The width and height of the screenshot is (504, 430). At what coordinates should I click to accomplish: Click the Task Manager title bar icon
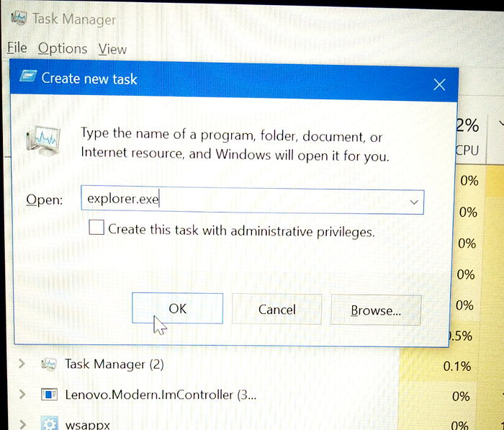(19, 18)
